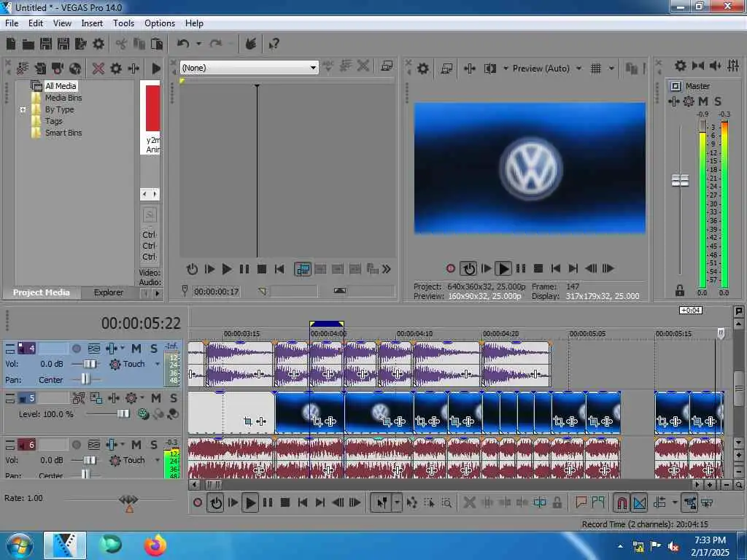This screenshot has height=560, width=747.
Task: Click Play in the timeline transport bar
Action: coord(250,502)
